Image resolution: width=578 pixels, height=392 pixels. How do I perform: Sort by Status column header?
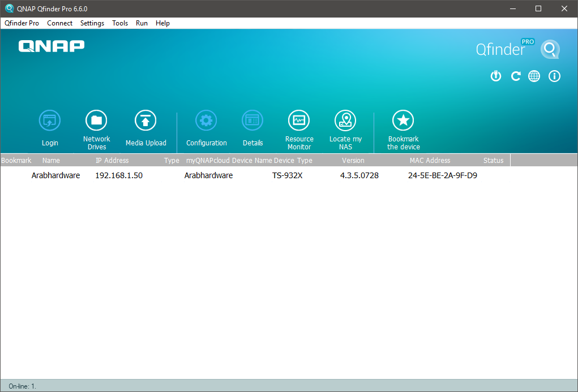point(493,161)
